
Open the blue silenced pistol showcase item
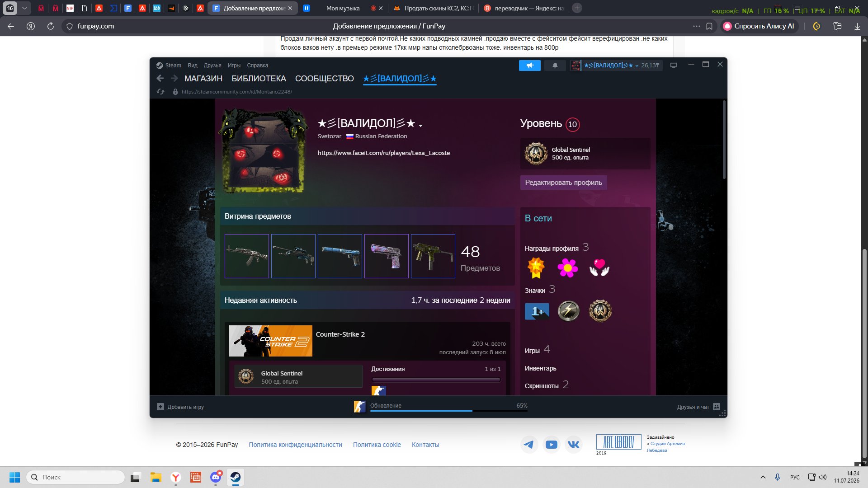(340, 256)
